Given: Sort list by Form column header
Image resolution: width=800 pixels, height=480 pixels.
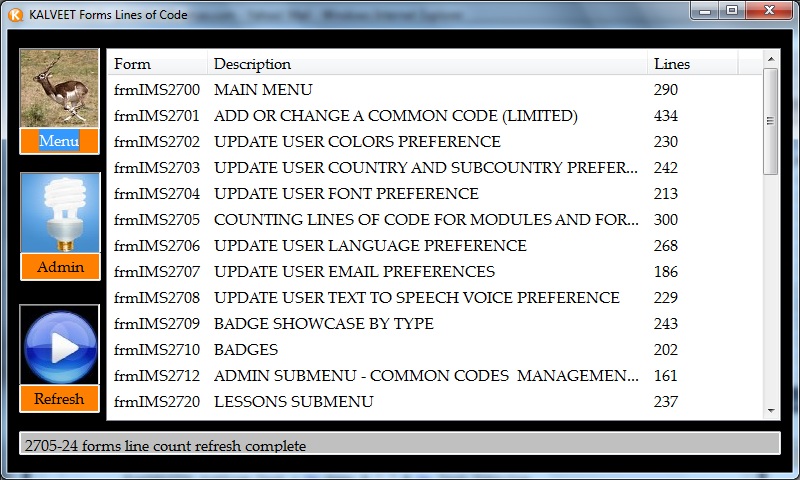Looking at the screenshot, I should click(x=157, y=64).
